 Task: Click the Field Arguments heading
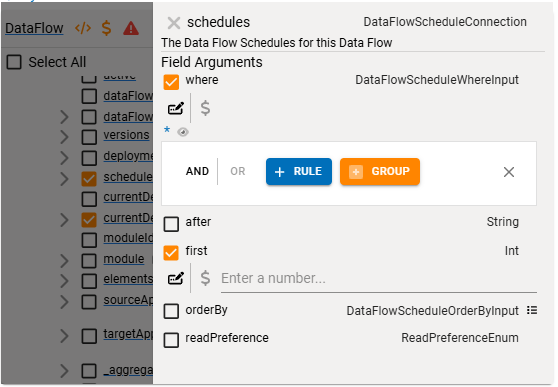tap(212, 62)
